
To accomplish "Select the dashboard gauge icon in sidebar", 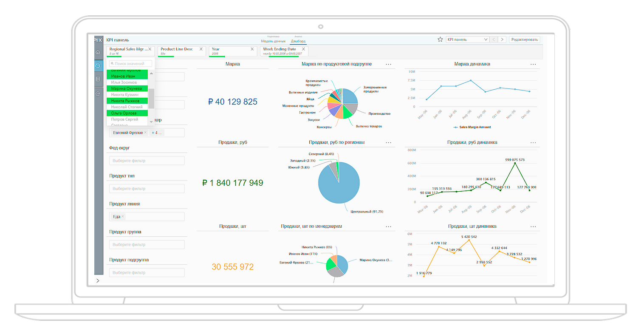I will click(x=98, y=65).
